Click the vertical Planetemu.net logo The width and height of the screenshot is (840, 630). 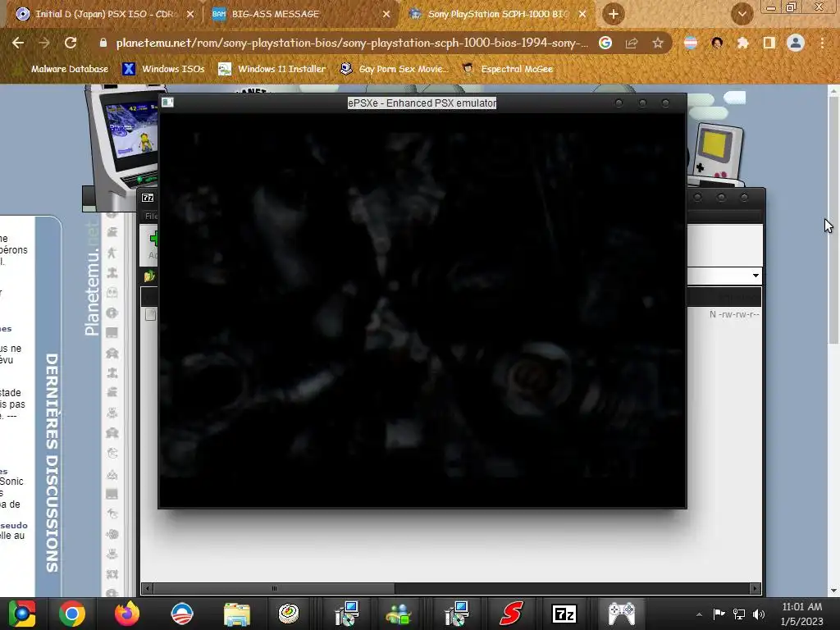[x=92, y=279]
